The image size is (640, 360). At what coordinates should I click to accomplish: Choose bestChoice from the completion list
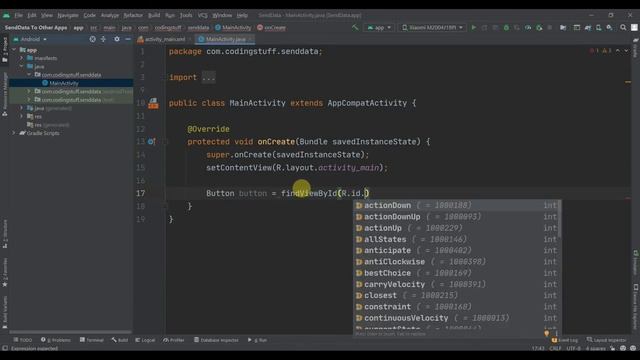pyautogui.click(x=457, y=273)
